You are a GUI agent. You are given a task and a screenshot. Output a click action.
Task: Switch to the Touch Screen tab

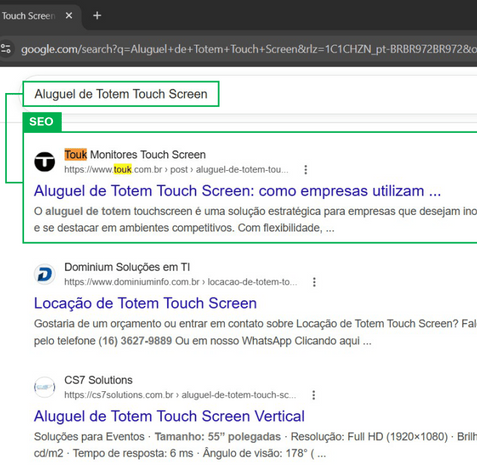point(28,16)
